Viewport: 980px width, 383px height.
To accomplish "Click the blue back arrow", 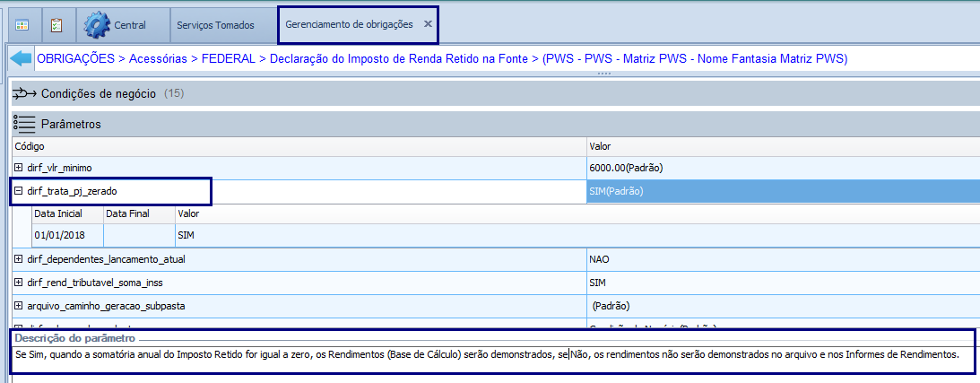I will 22,58.
